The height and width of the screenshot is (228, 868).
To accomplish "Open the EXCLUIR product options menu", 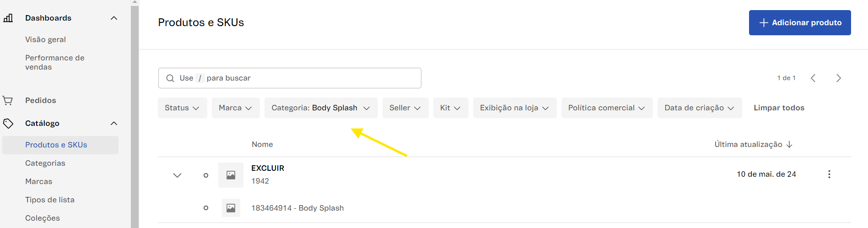I will (829, 174).
